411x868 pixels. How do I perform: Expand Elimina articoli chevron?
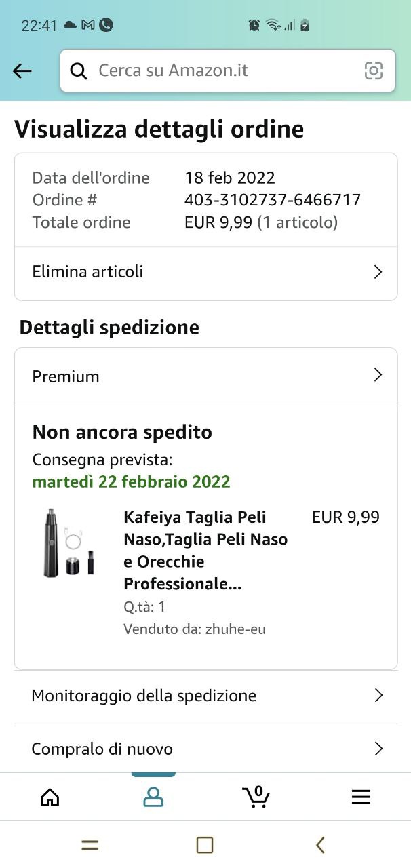[x=378, y=272]
